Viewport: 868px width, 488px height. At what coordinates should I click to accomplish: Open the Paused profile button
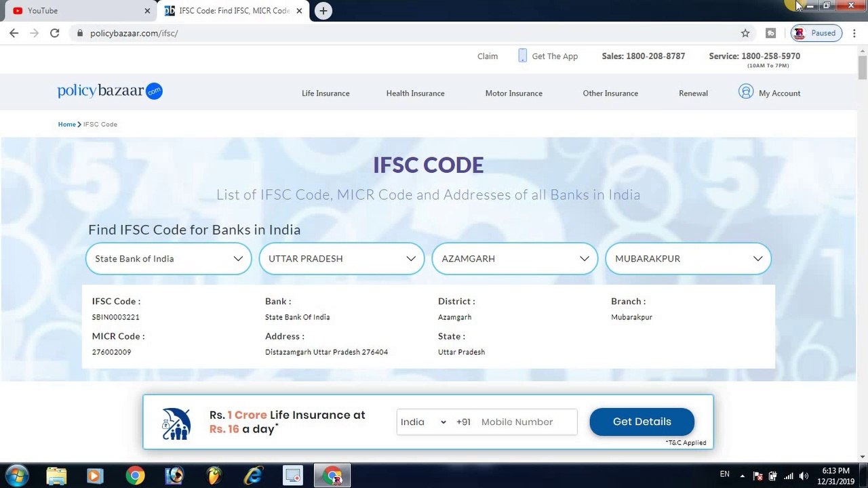click(816, 33)
